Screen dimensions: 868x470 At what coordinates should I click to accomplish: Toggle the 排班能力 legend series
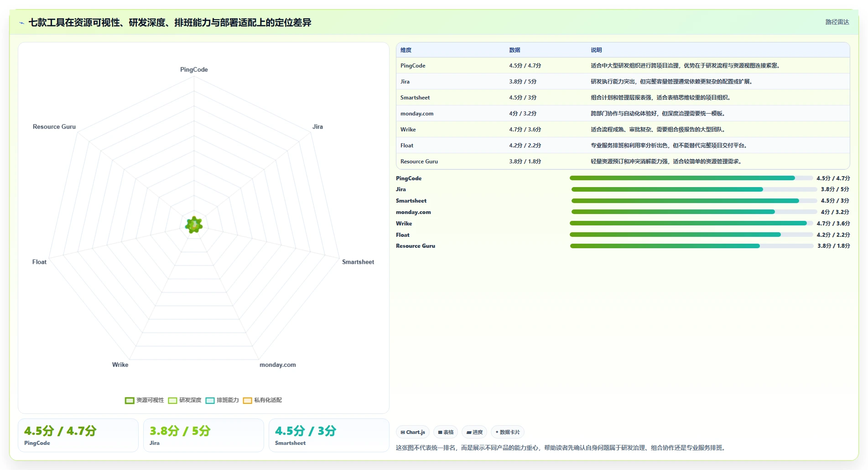click(222, 400)
